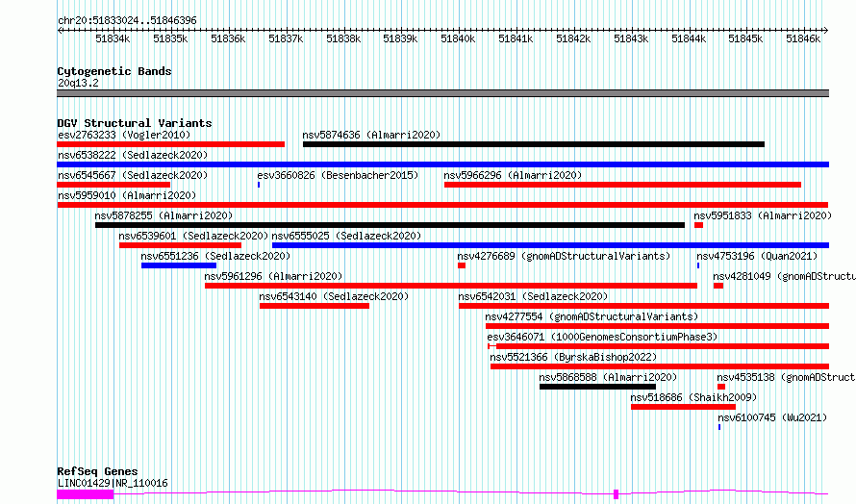Click the Cytogenetic Bands track title
The height and width of the screenshot is (504, 856).
pos(114,71)
